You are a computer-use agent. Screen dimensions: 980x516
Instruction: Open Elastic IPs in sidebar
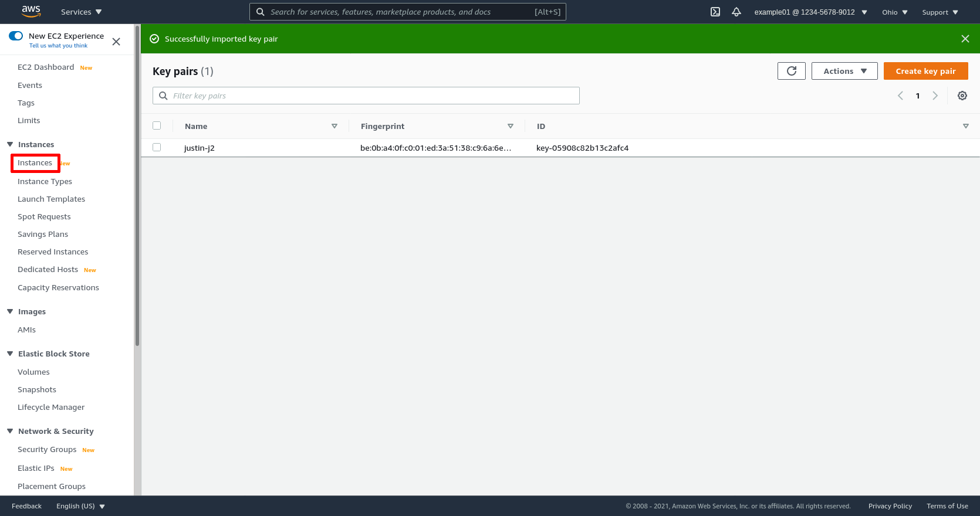36,468
